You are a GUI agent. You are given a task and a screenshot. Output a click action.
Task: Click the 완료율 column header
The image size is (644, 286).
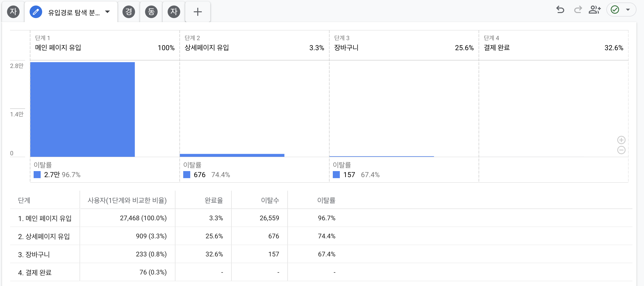(x=214, y=200)
